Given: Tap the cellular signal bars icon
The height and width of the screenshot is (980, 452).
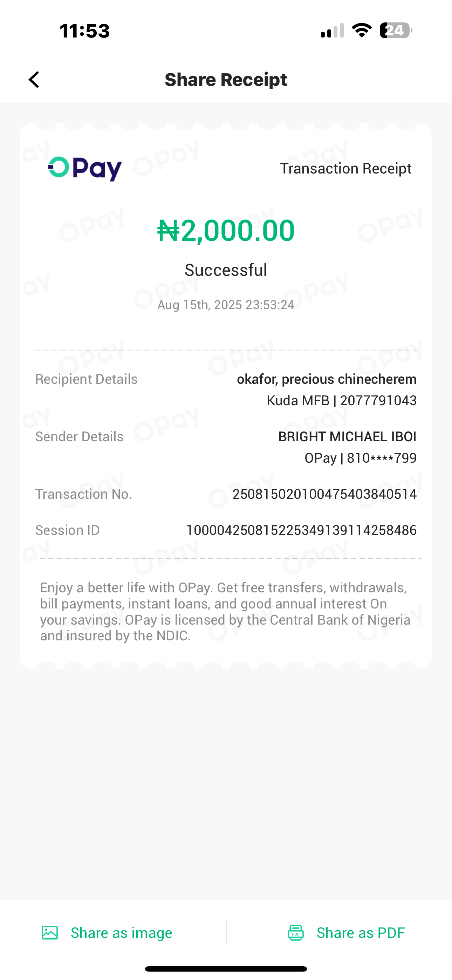Looking at the screenshot, I should (332, 30).
